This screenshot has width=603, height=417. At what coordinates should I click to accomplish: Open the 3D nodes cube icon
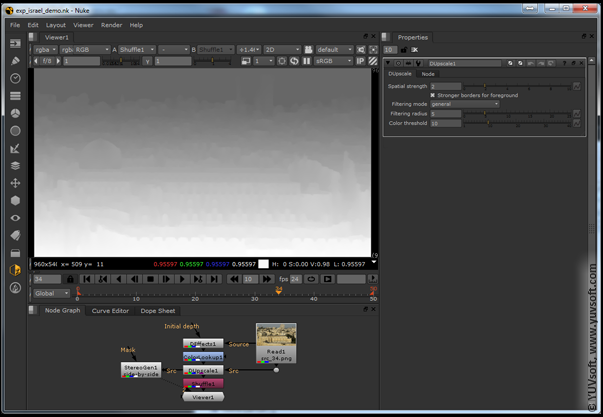point(15,200)
